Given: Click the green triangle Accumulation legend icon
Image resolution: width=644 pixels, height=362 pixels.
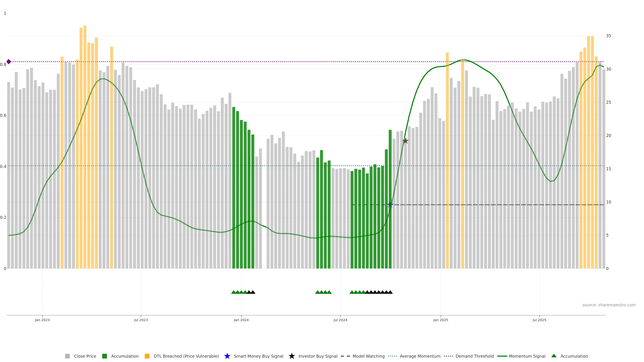Looking at the screenshot, I should coord(554,356).
